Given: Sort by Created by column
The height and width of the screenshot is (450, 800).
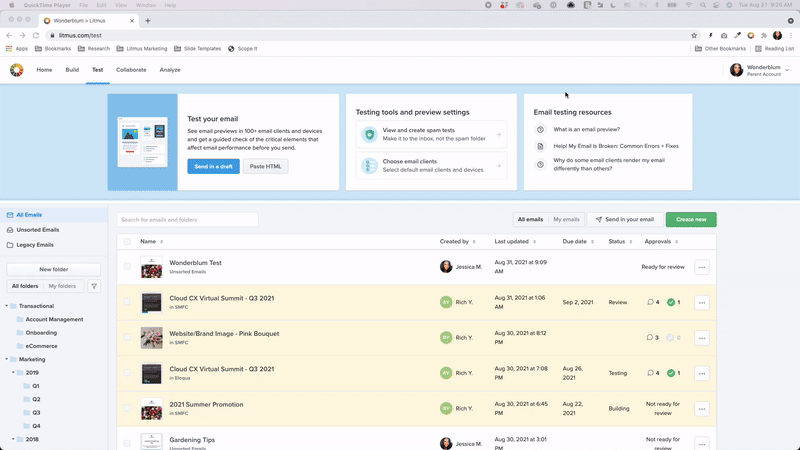Looking at the screenshot, I should 457,241.
